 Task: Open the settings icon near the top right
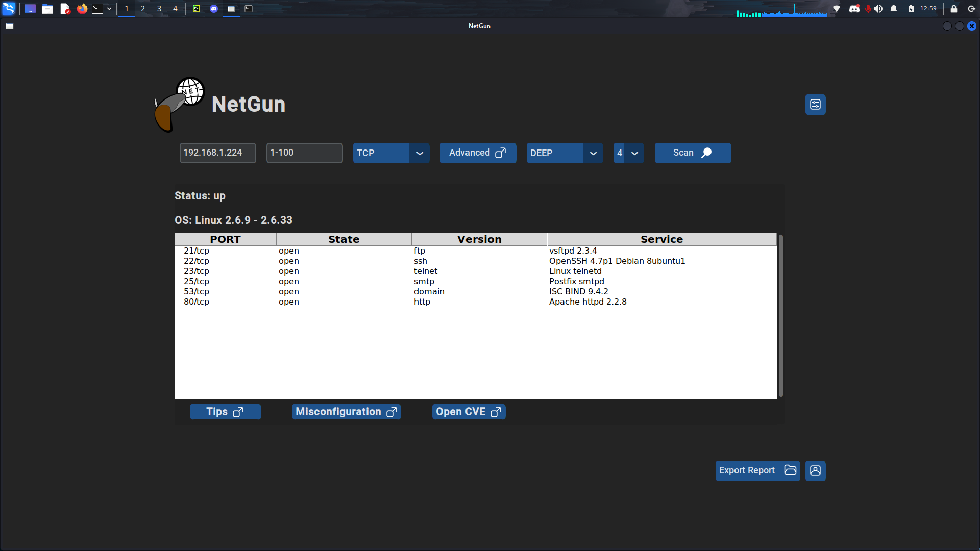coord(815,105)
